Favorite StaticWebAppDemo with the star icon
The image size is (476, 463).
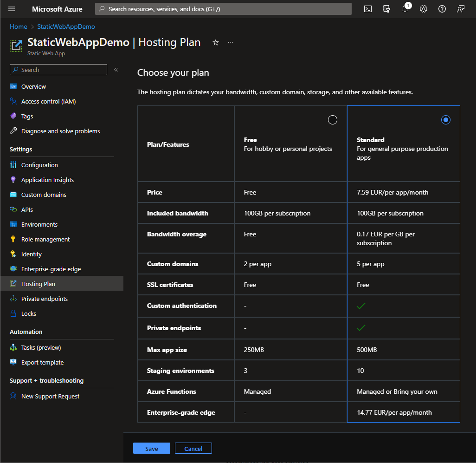tap(216, 43)
